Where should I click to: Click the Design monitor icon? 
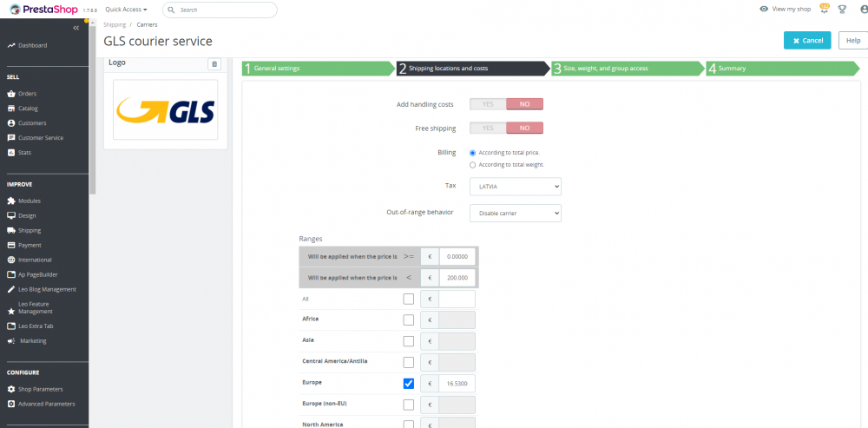[x=11, y=216]
